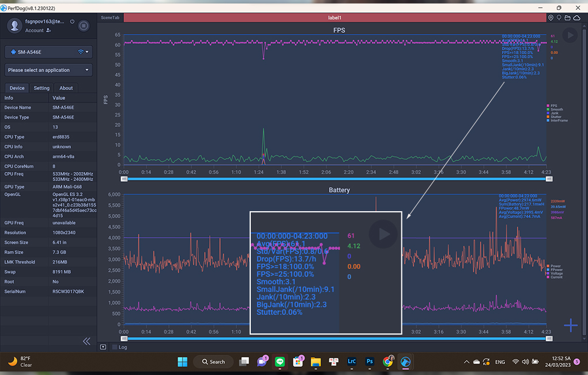Click the Wi-Fi connection icon for SM-A546E
Viewport: 588px width, 375px height.
[80, 52]
